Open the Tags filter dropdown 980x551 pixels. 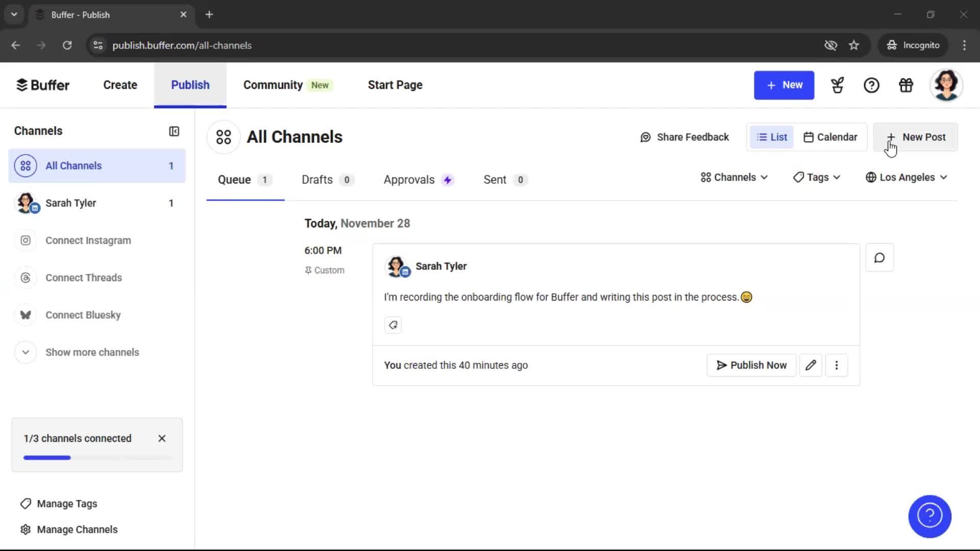[816, 177]
